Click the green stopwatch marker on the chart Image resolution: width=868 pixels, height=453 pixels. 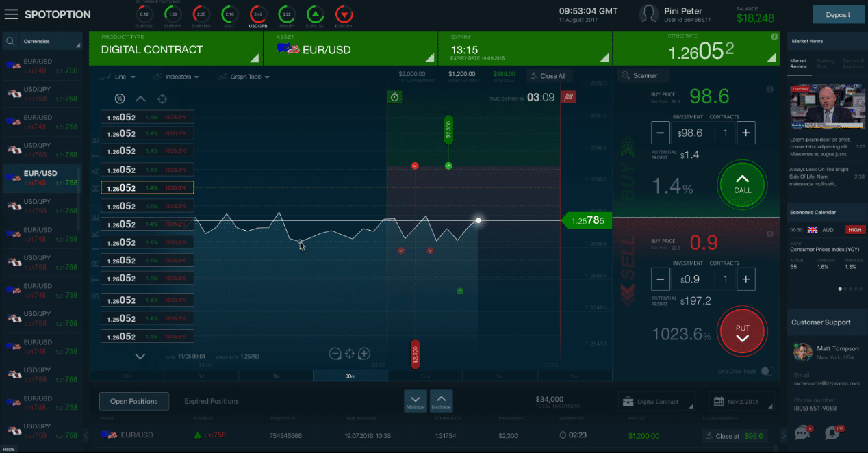[x=394, y=97]
